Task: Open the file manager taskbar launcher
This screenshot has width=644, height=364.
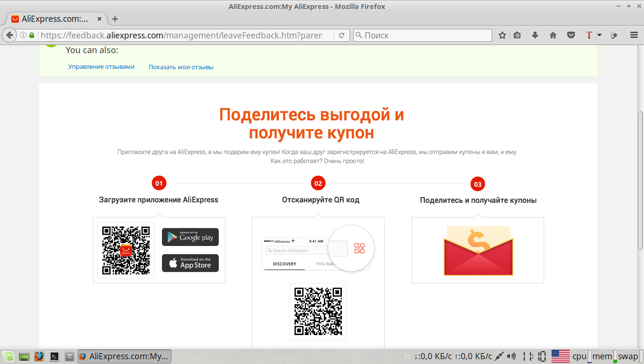Action: 70,356
